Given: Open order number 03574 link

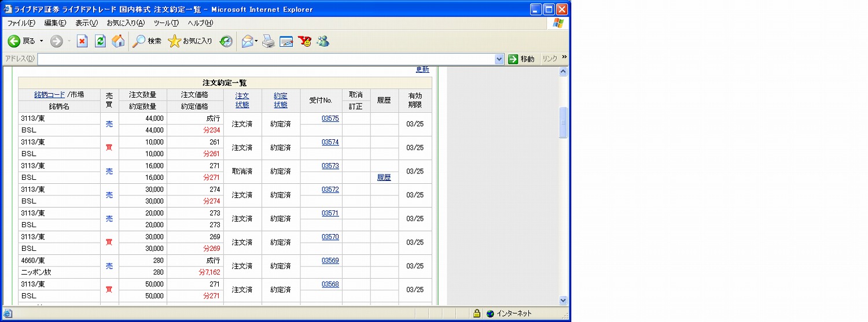Looking at the screenshot, I should pyautogui.click(x=330, y=142).
